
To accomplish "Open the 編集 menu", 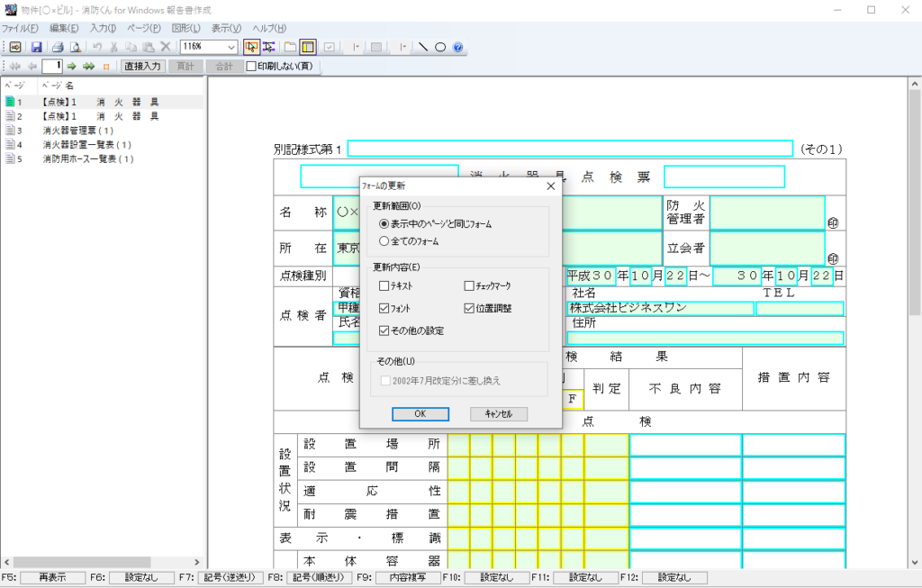I will (x=64, y=28).
